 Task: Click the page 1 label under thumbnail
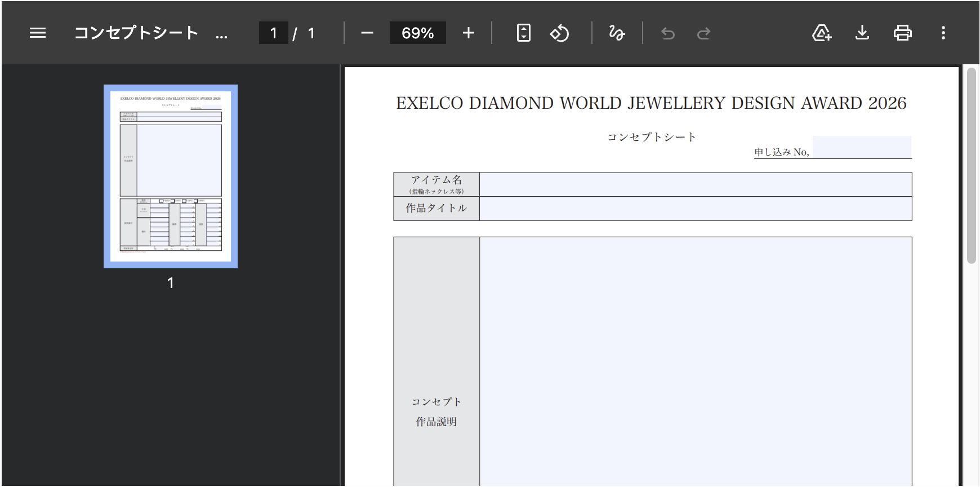tap(171, 283)
